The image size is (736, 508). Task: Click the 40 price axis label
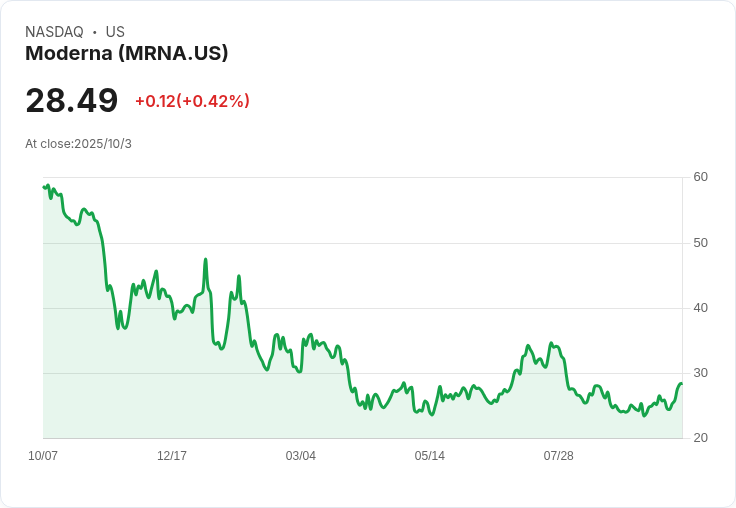[x=700, y=308]
